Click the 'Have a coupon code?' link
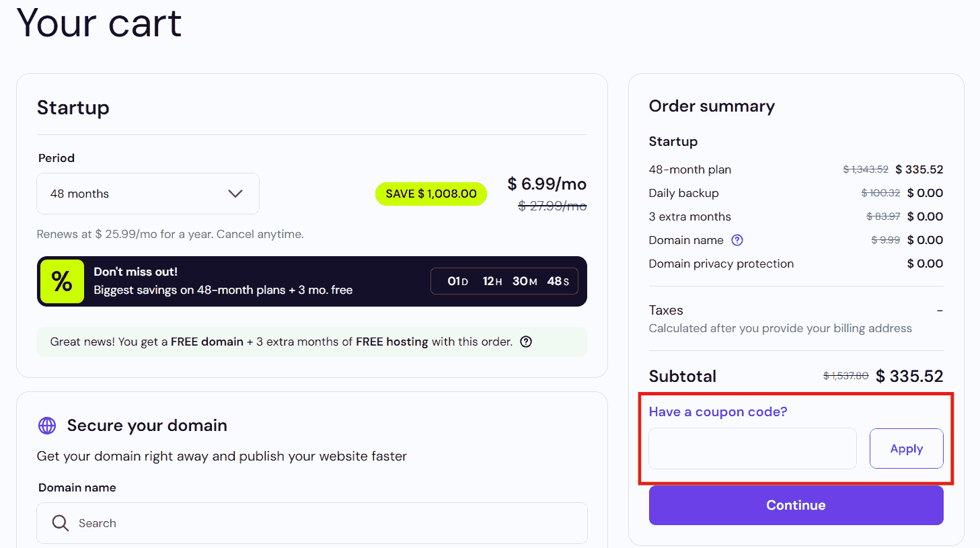Screen dimensions: 980x548 (718, 412)
